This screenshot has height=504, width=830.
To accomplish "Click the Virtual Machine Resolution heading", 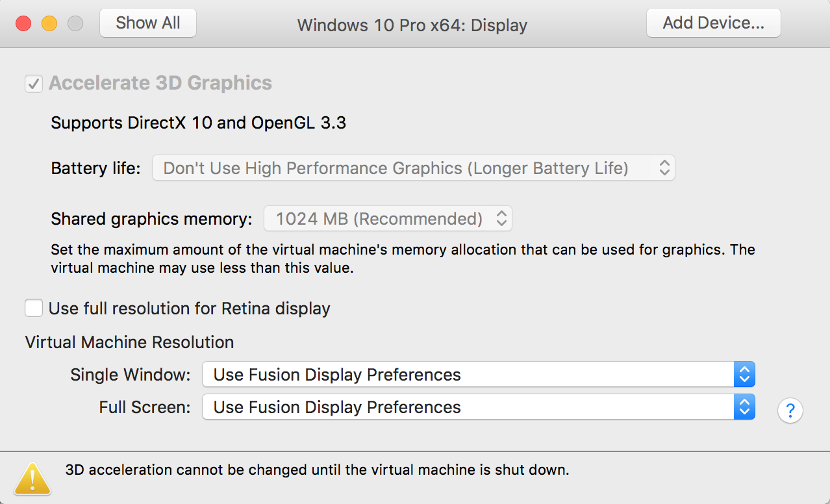I will [x=129, y=342].
